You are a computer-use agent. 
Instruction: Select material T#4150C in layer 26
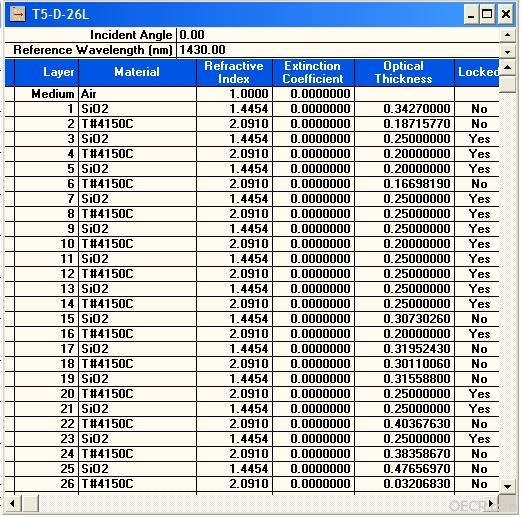137,484
